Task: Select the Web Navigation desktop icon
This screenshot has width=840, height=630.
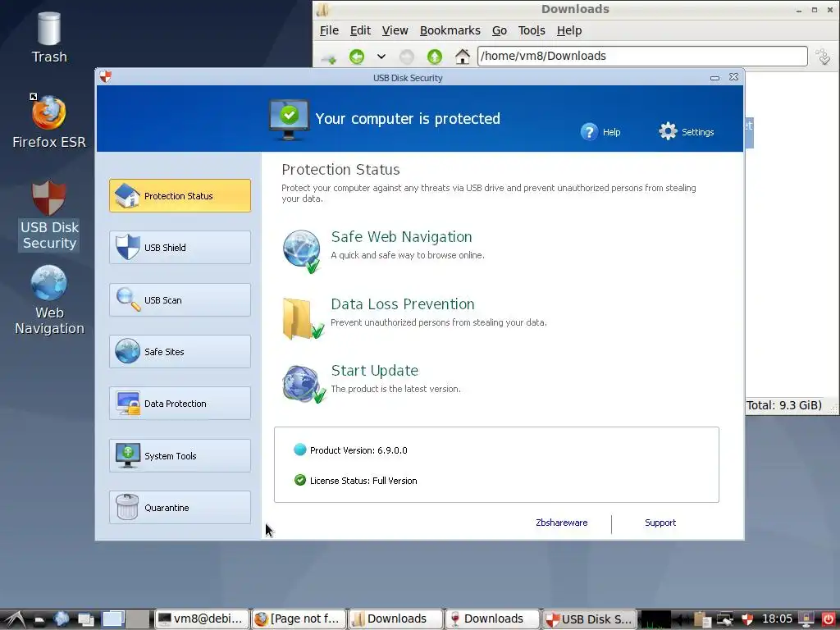Action: pos(48,300)
